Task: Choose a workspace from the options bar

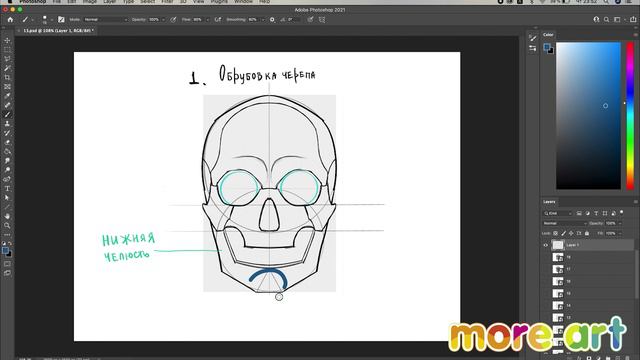Action: pyautogui.click(x=618, y=19)
